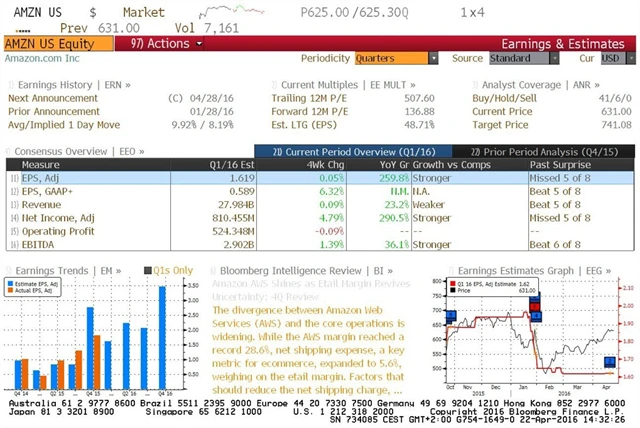Open the Source Standard dropdown arrow
Viewport: 640px width, 428px height.
[554, 58]
